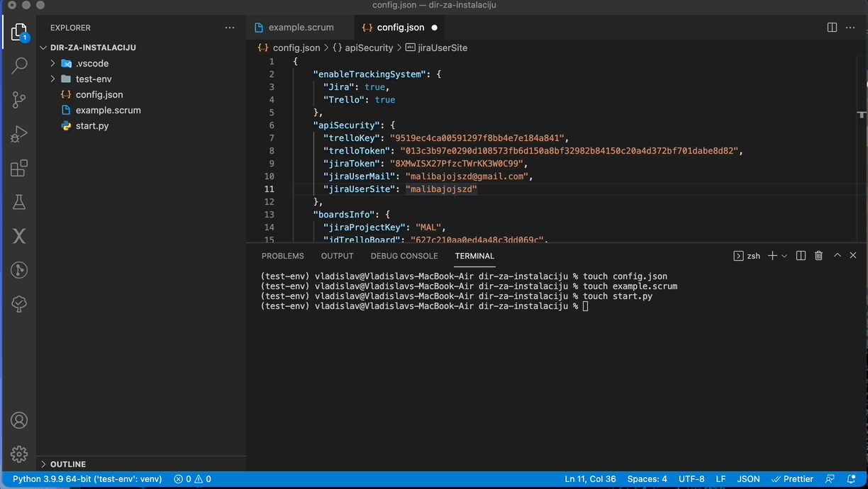This screenshot has height=489, width=868.
Task: Click the terminal prompt cursor
Action: [x=586, y=306]
